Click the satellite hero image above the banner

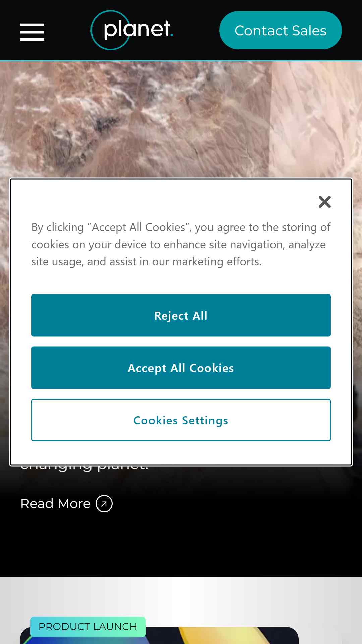[x=181, y=119]
